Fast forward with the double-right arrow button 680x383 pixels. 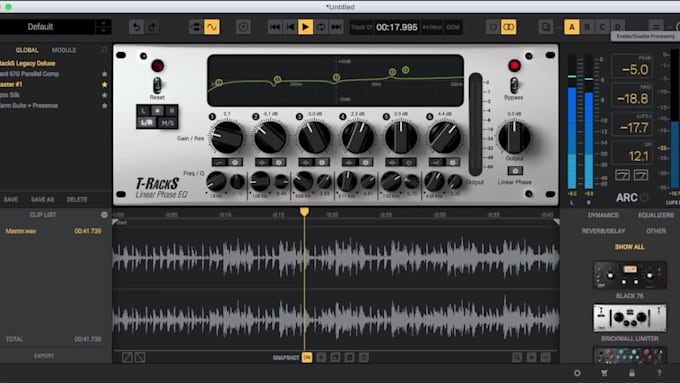click(x=336, y=27)
